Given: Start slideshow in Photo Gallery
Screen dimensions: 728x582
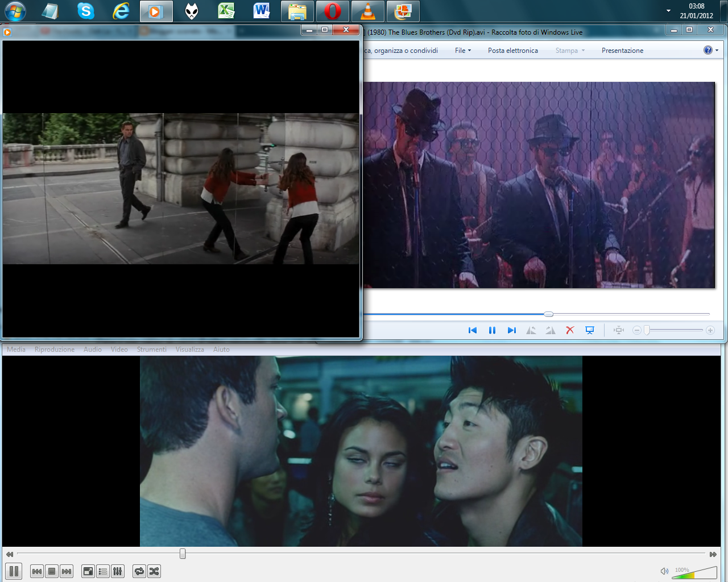Looking at the screenshot, I should click(590, 330).
